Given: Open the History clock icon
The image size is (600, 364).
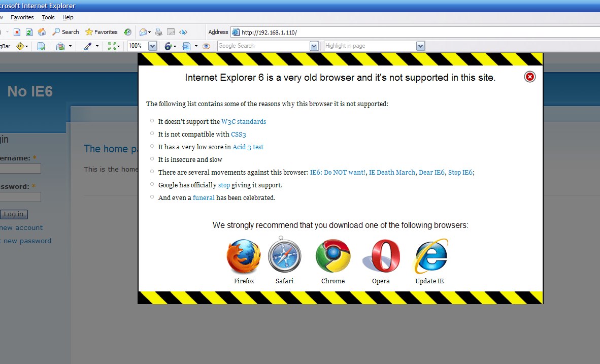Looking at the screenshot, I should click(128, 32).
